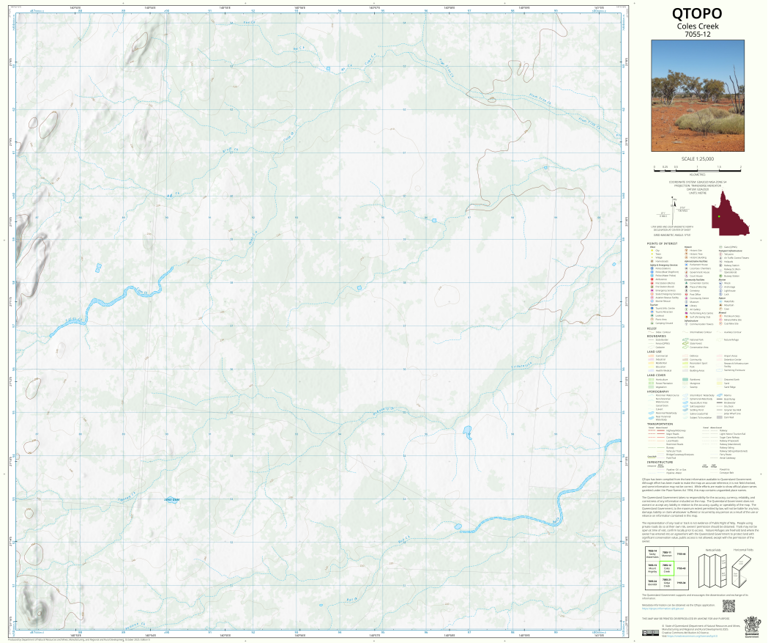Click the POINTS OF INTEREST legend heading
768x643 pixels.
click(662, 243)
